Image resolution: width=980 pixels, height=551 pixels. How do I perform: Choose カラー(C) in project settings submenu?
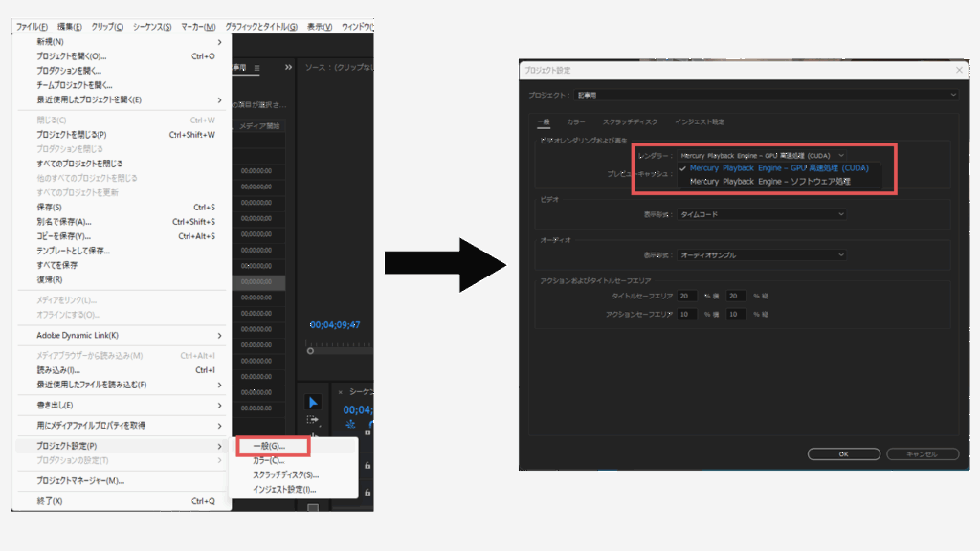point(268,460)
